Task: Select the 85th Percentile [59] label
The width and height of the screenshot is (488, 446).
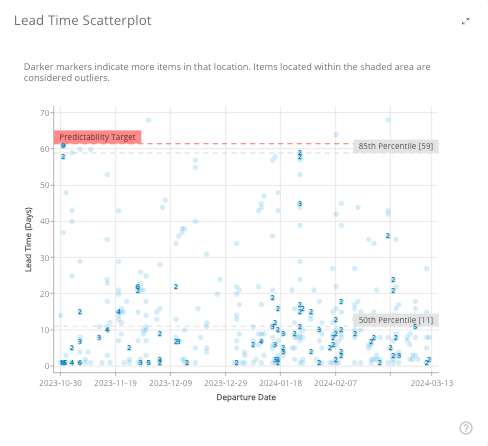Action: 396,146
